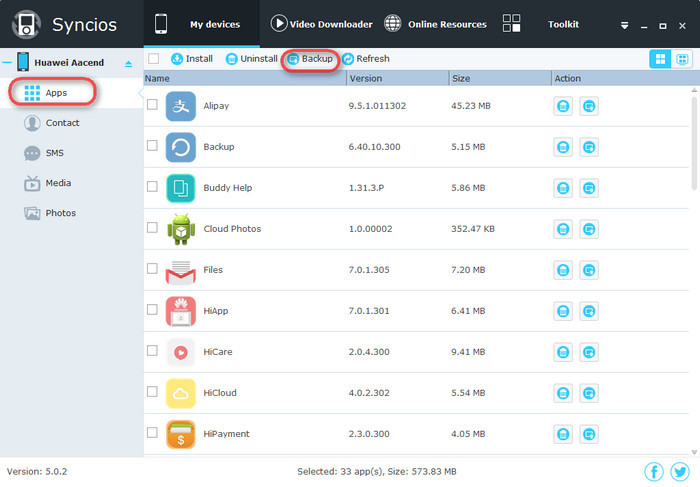Check the HiCloud checkbox

152,391
